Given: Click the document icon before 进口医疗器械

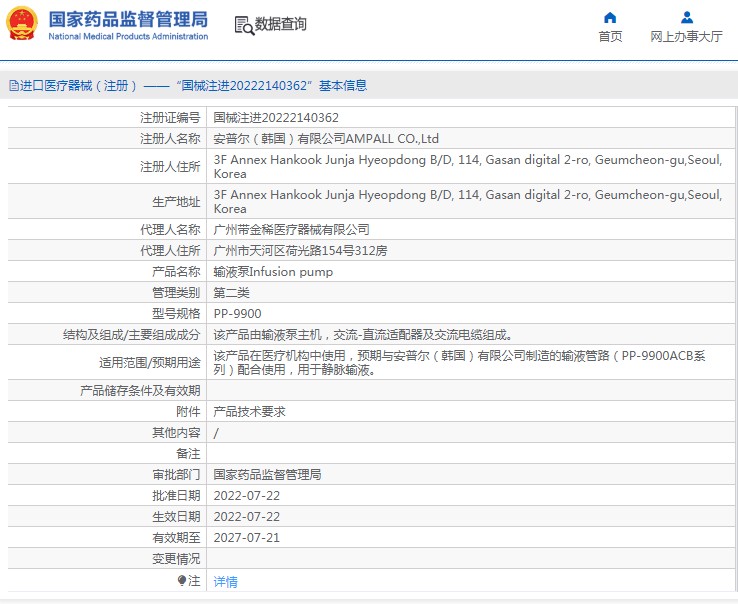Looking at the screenshot, I should 14,86.
